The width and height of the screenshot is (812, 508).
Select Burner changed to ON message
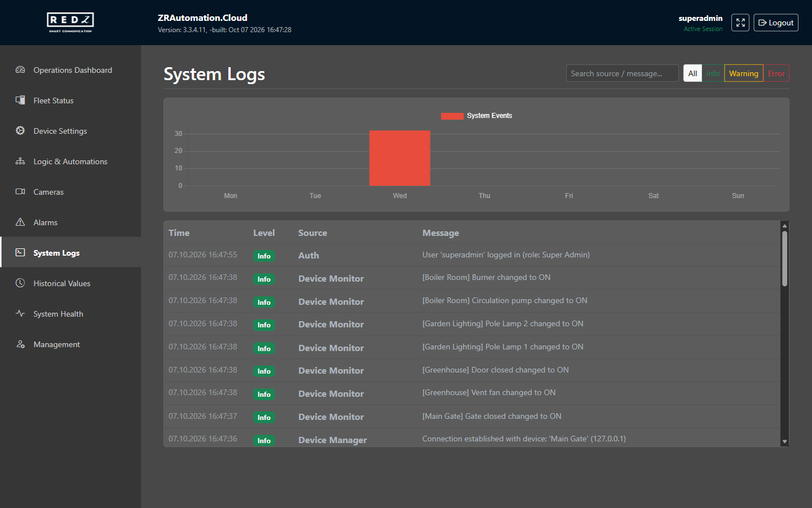point(486,277)
